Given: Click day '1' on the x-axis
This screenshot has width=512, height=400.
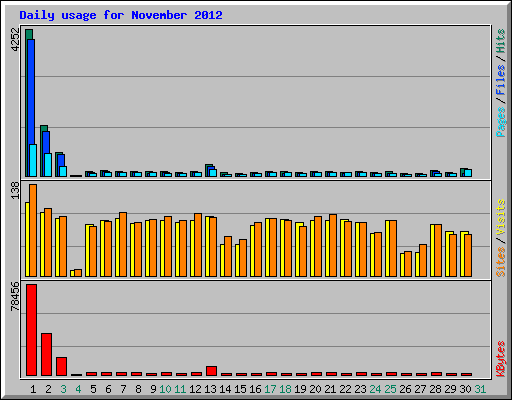Looking at the screenshot, I should pyautogui.click(x=33, y=389).
